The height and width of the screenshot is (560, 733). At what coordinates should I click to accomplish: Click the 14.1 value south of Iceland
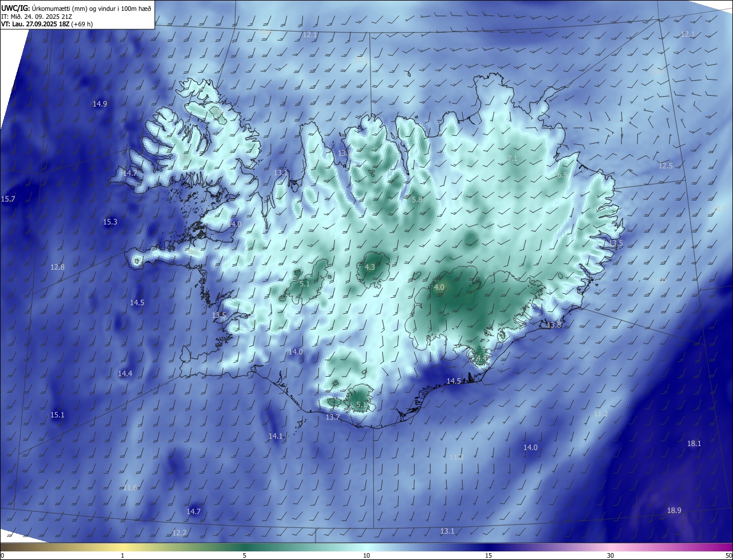coord(275,436)
